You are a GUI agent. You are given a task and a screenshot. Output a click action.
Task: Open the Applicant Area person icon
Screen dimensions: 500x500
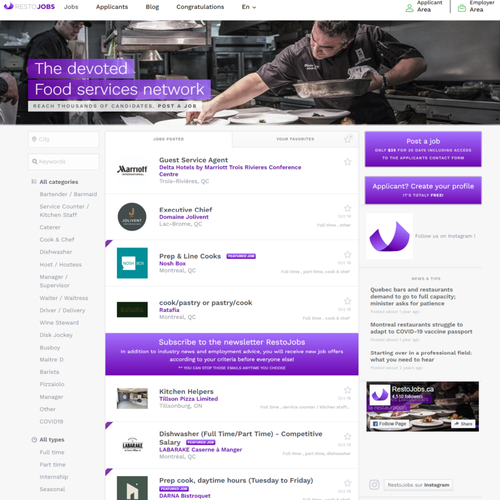point(409,8)
